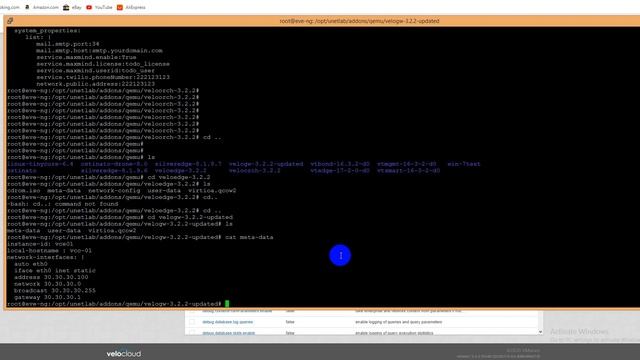
Task: Click the 'iface eth0 inet static' line
Action: point(55,271)
